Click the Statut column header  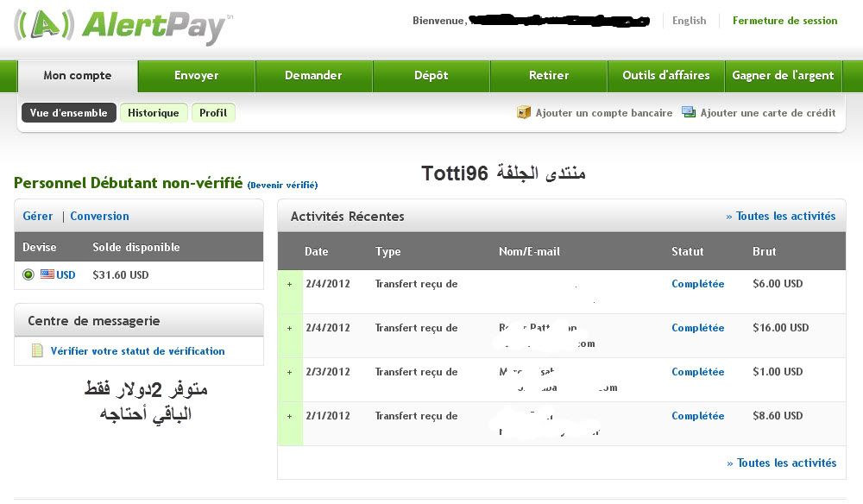pyautogui.click(x=688, y=251)
